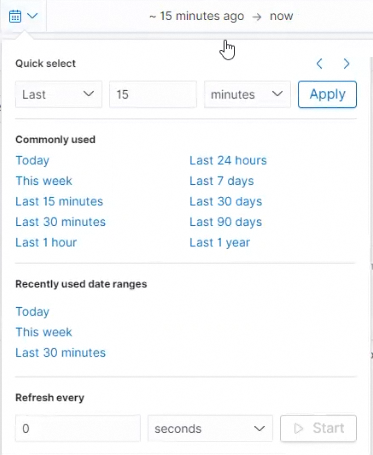Viewport: 373px width, 455px height.
Task: Open the seconds refresh unit dropdown
Action: 210,428
